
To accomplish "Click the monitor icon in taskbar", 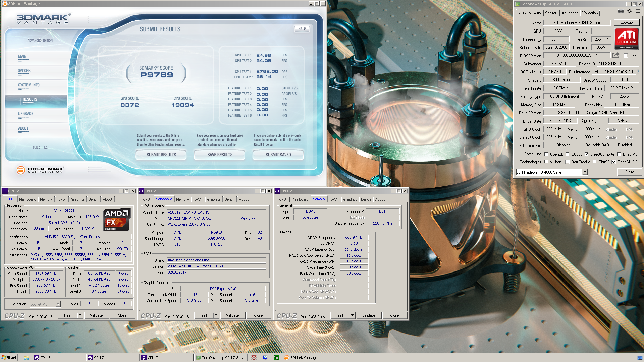I will [x=265, y=358].
